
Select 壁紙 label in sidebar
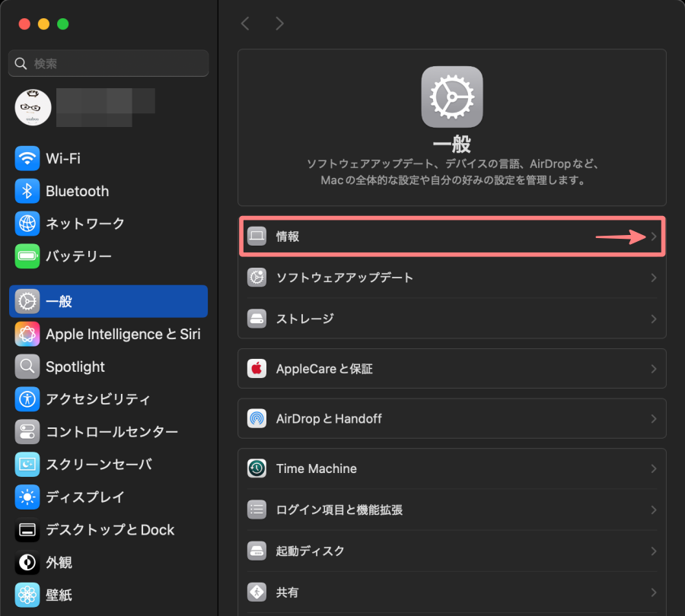click(59, 595)
